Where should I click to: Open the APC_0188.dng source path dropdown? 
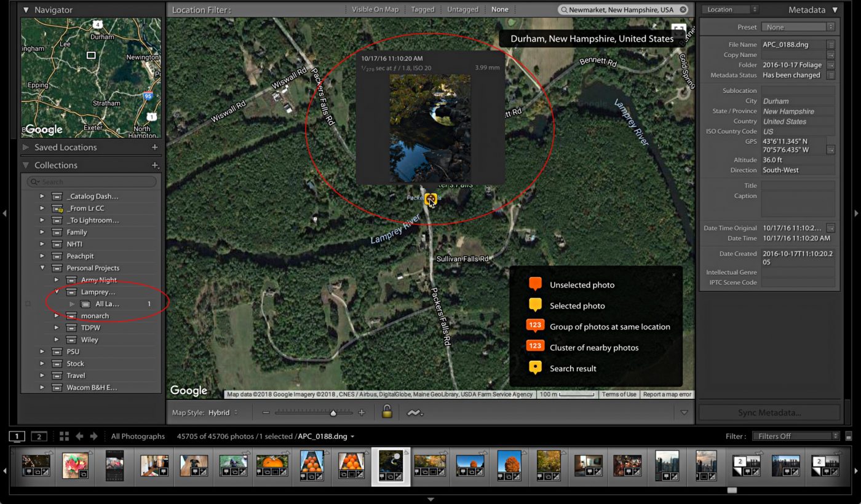pyautogui.click(x=327, y=436)
